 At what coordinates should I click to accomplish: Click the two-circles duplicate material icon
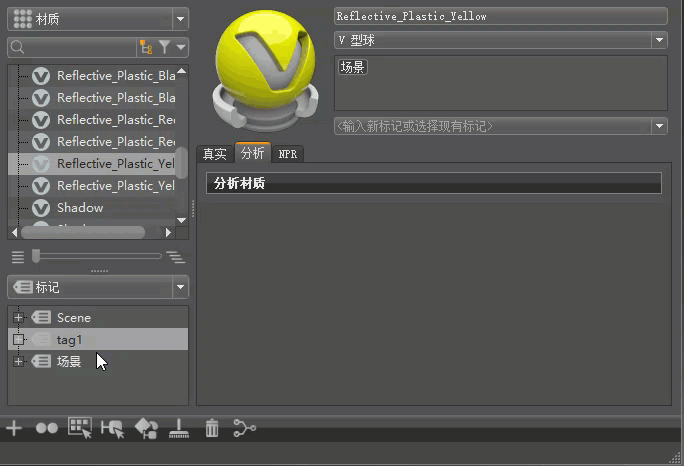(x=47, y=428)
